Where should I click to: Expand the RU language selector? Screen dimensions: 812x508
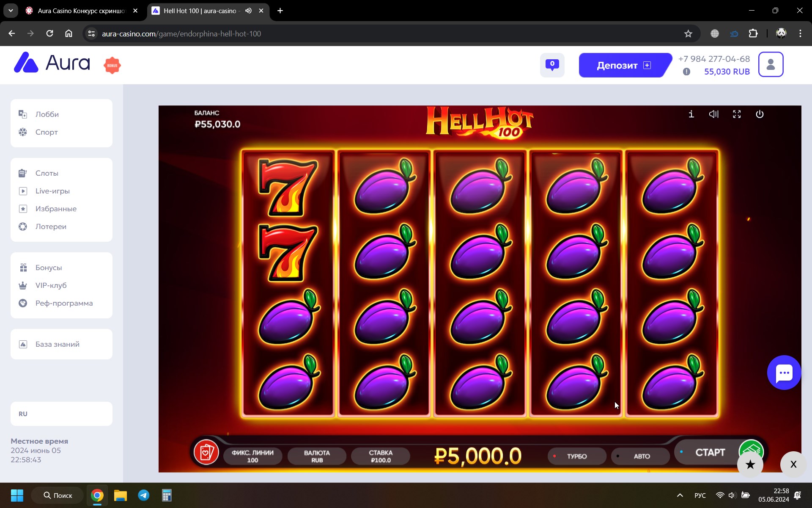(x=61, y=414)
